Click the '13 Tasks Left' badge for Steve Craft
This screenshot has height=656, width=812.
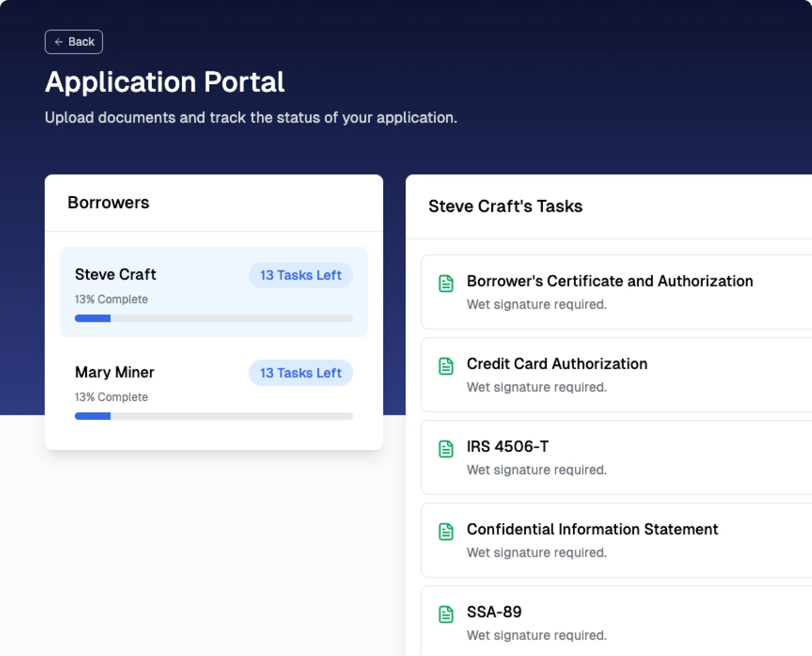pos(300,275)
